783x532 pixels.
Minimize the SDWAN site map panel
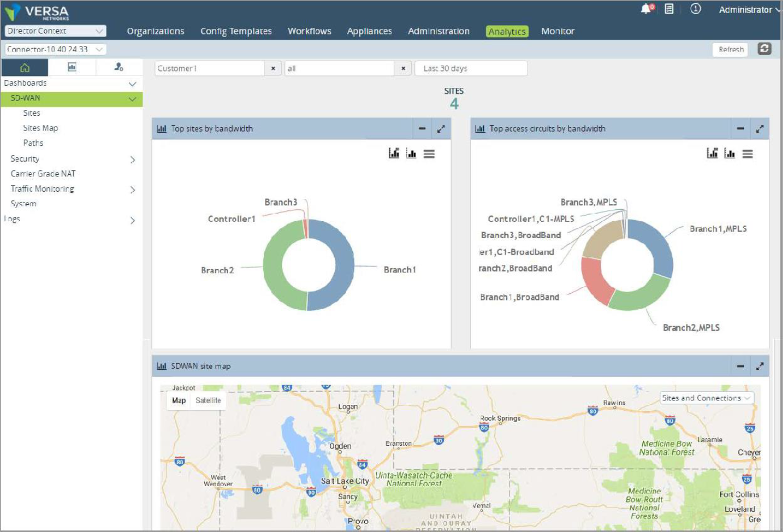point(740,366)
